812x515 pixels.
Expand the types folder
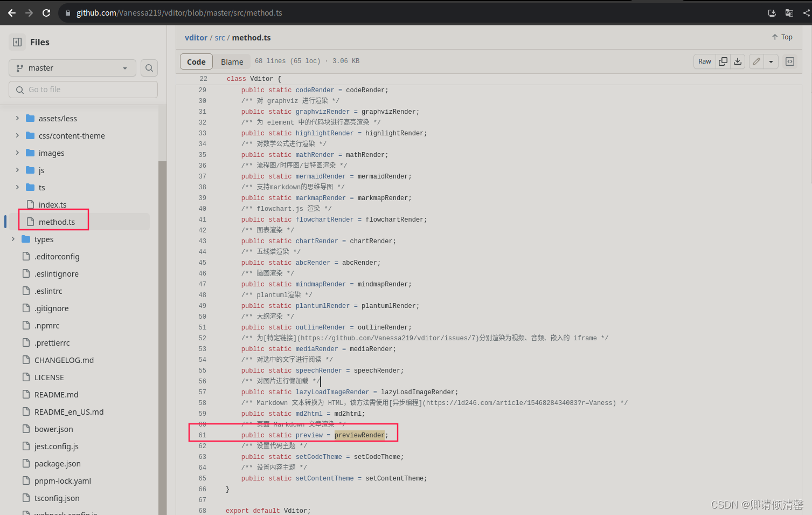13,239
